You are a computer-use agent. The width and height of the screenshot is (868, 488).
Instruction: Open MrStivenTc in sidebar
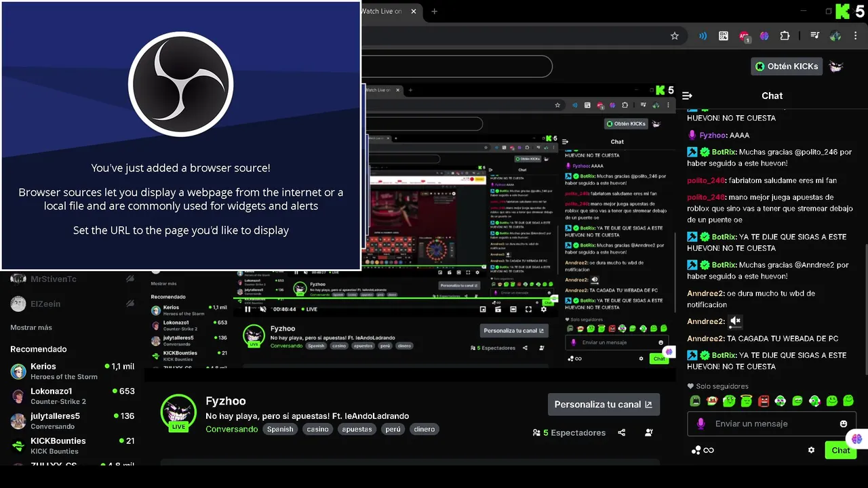[x=72, y=279]
